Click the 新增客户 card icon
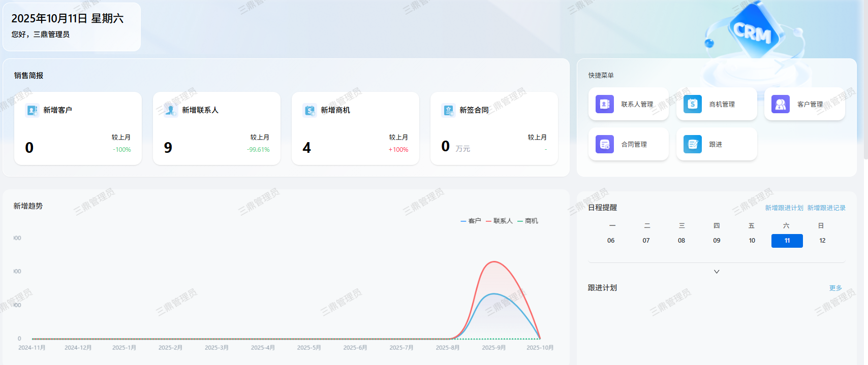The image size is (868, 365). coord(32,110)
